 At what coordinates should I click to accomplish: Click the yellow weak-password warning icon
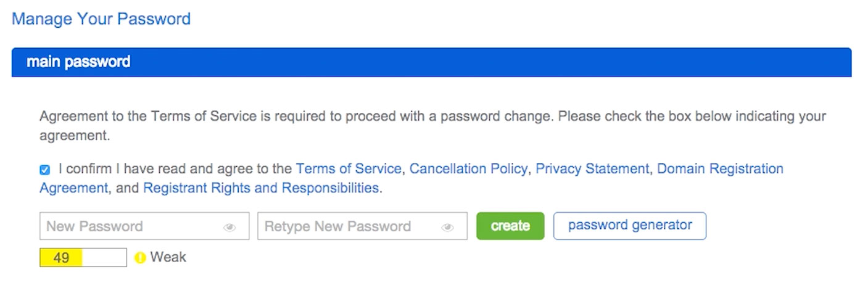140,258
